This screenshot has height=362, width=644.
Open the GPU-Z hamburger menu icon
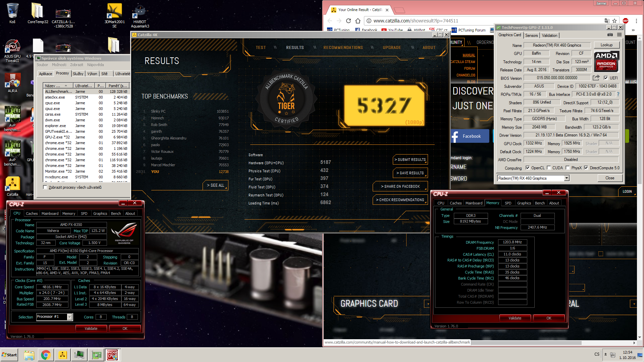(x=620, y=35)
